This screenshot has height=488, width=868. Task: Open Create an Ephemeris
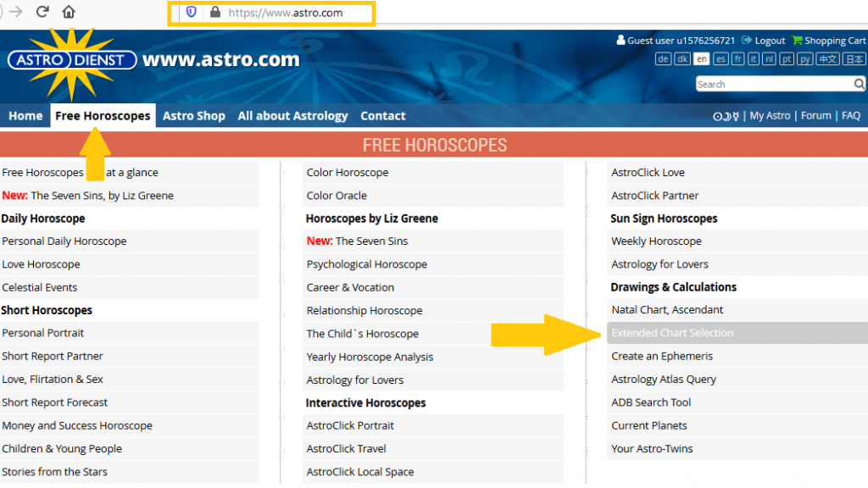(x=737, y=357)
